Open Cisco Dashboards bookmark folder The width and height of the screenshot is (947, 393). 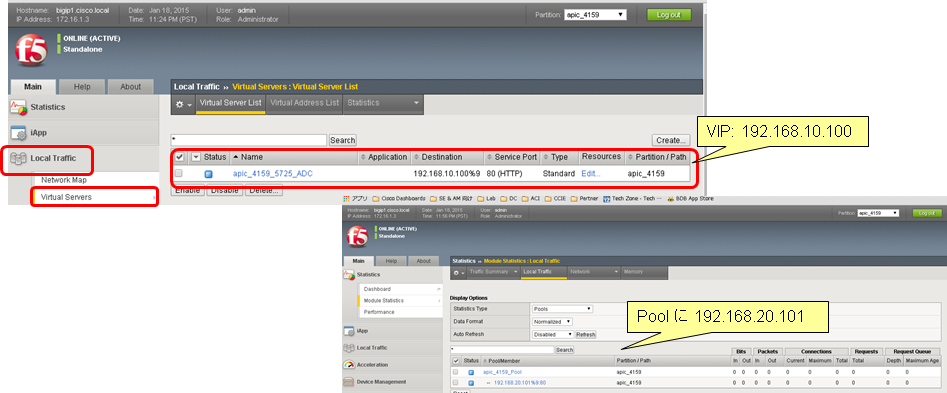(399, 198)
